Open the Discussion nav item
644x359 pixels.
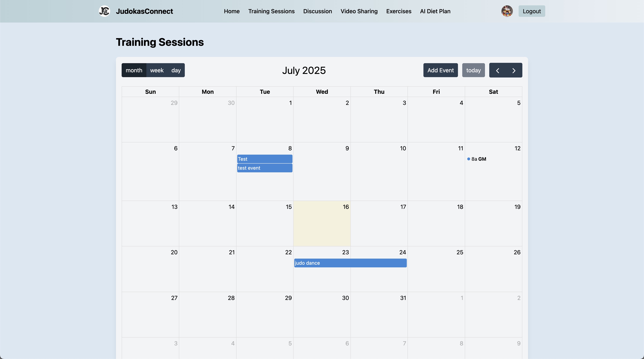pyautogui.click(x=318, y=11)
